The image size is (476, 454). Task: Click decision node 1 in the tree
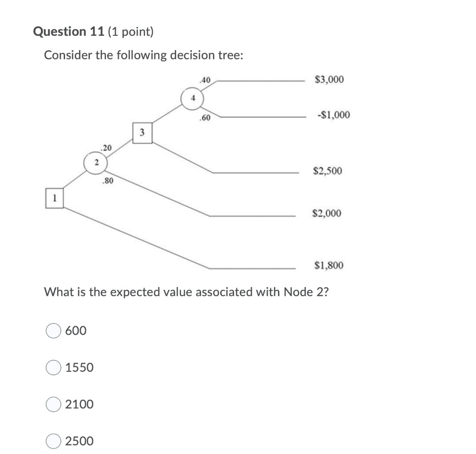[x=55, y=197]
